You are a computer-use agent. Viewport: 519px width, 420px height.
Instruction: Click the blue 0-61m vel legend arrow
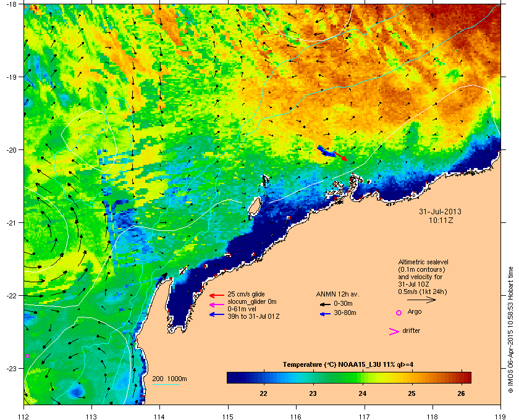coord(217,314)
